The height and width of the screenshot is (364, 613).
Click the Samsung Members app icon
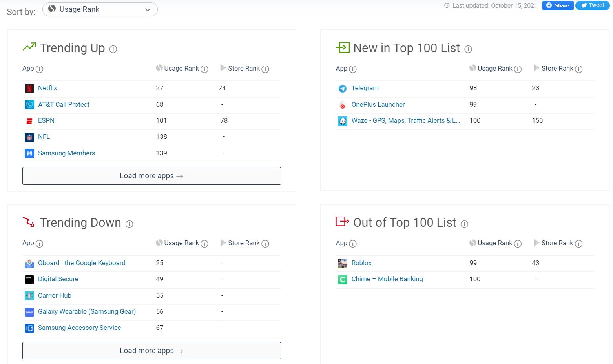[29, 153]
